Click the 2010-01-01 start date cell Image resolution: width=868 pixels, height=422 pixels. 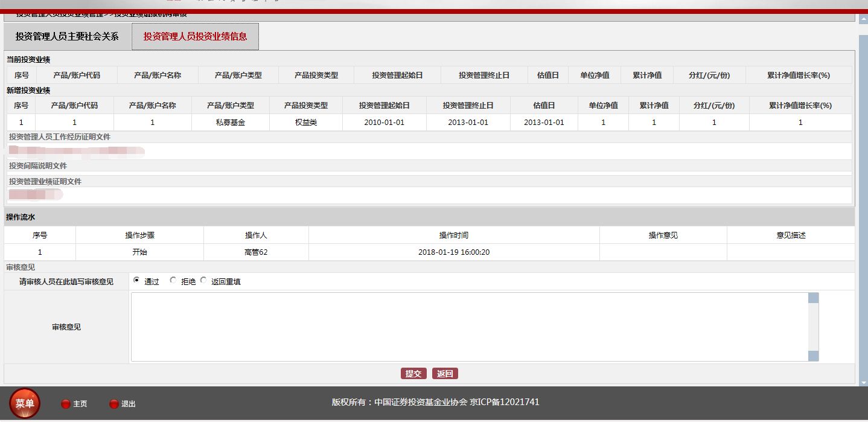click(x=384, y=123)
